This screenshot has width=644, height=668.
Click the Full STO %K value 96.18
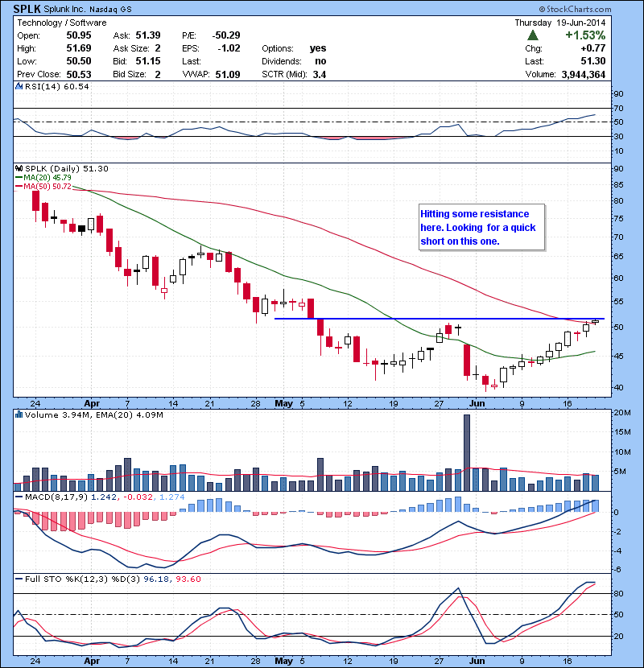click(x=156, y=579)
